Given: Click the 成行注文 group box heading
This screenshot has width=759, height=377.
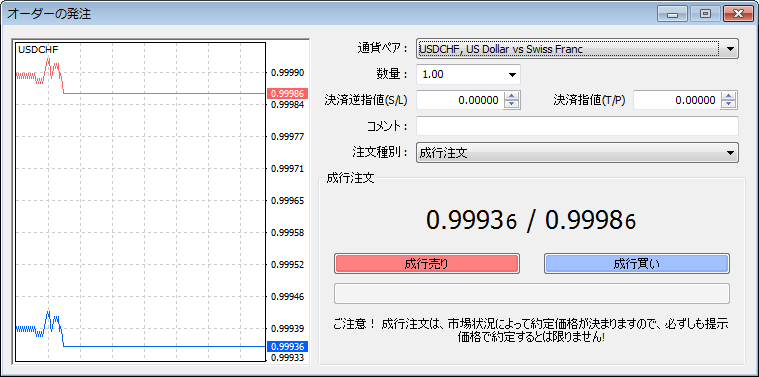Looking at the screenshot, I should (350, 178).
